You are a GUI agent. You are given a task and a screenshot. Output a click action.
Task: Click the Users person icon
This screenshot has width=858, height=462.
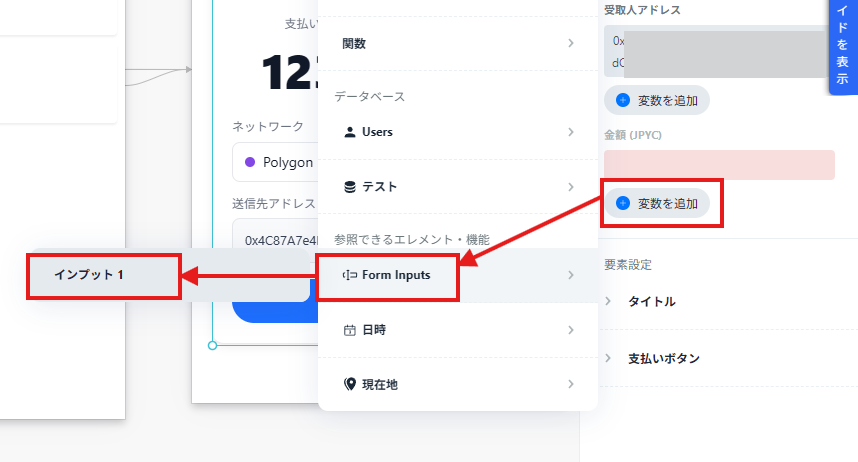click(x=349, y=132)
